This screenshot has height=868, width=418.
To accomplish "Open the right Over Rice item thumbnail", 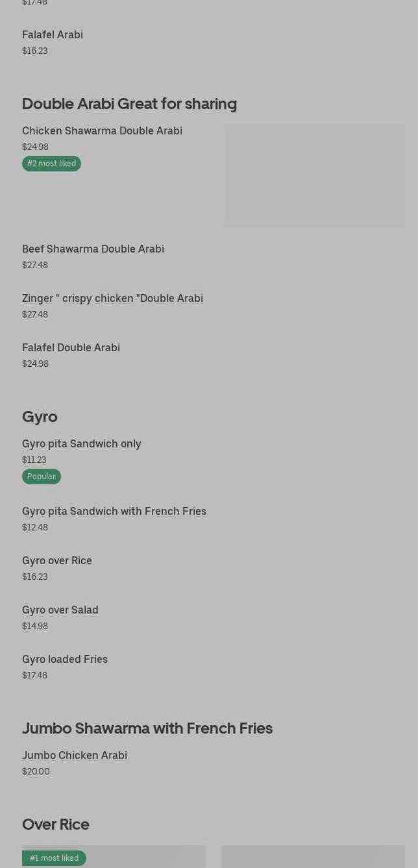I will tap(313, 857).
